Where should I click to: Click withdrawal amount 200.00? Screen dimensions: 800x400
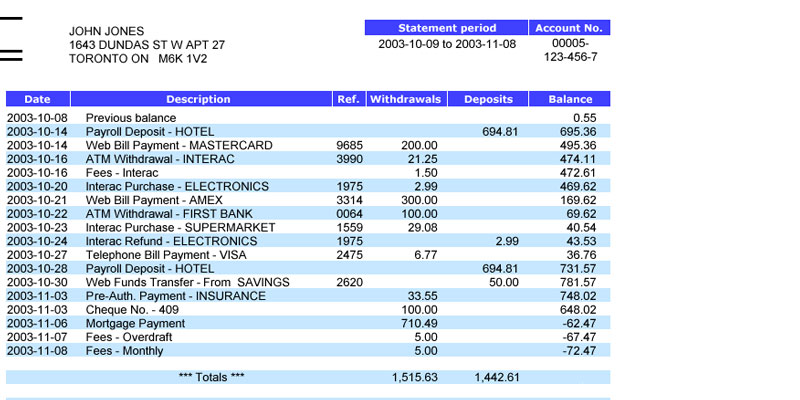(x=419, y=145)
